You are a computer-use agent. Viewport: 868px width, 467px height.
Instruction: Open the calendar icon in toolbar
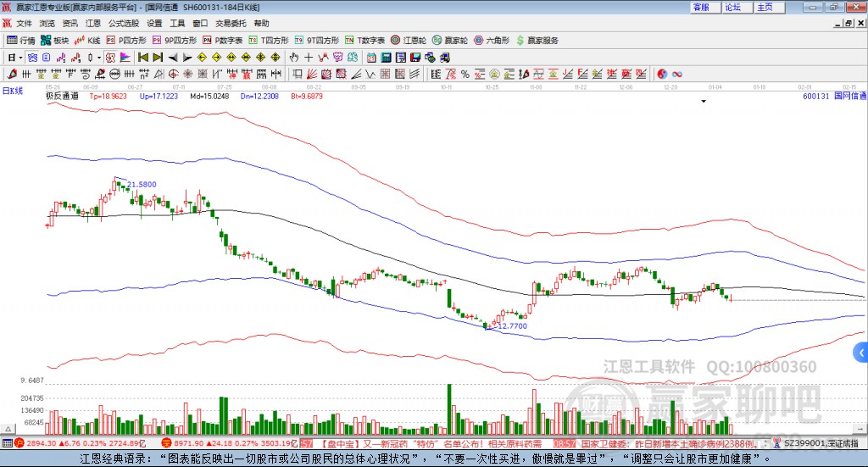(x=371, y=58)
